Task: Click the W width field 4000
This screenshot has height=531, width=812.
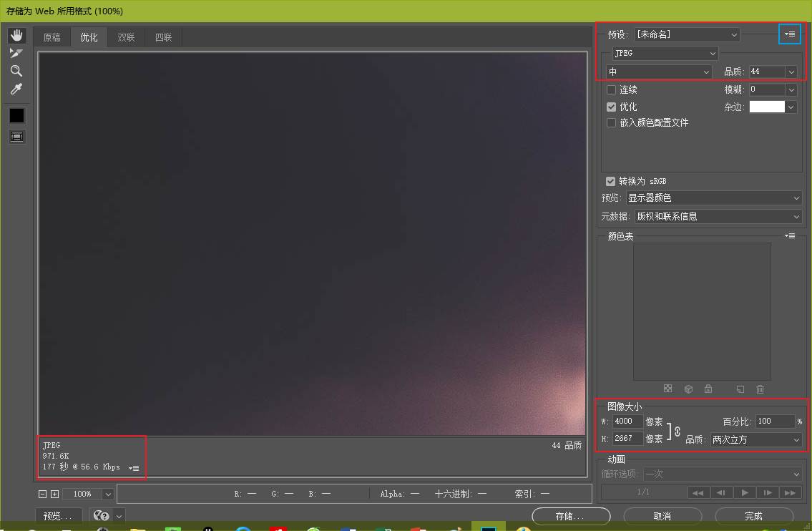Action: pyautogui.click(x=627, y=422)
